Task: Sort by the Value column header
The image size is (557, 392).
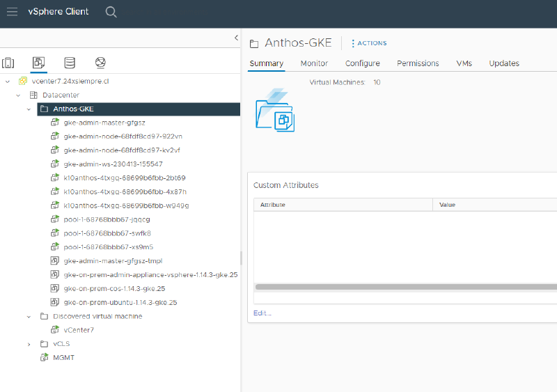Action: pos(495,205)
